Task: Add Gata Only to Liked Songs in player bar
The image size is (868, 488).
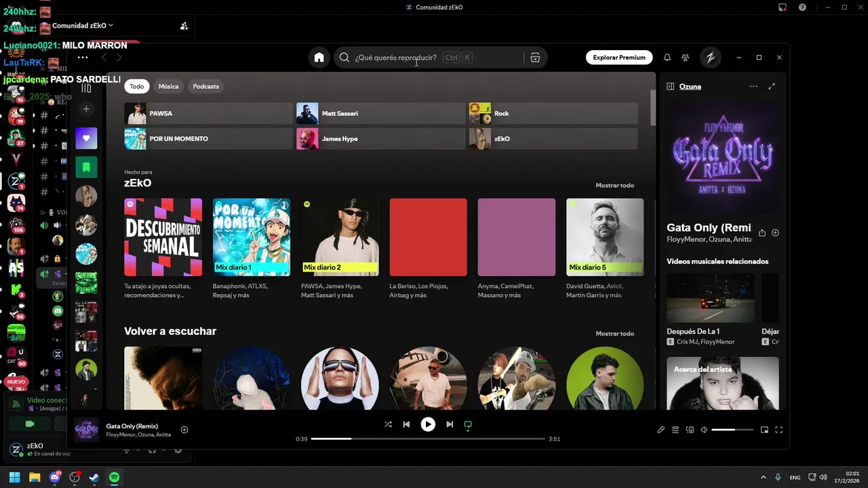Action: (x=184, y=430)
